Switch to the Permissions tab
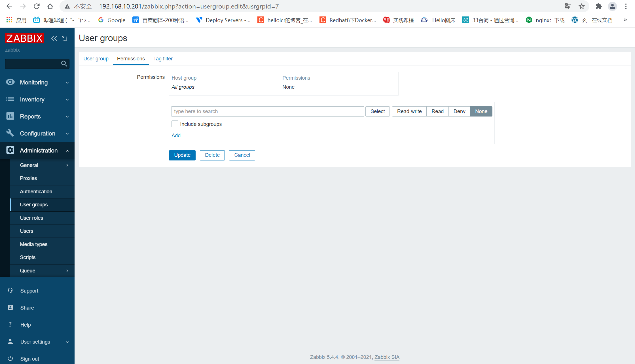Viewport: 635px width, 364px height. point(131,59)
